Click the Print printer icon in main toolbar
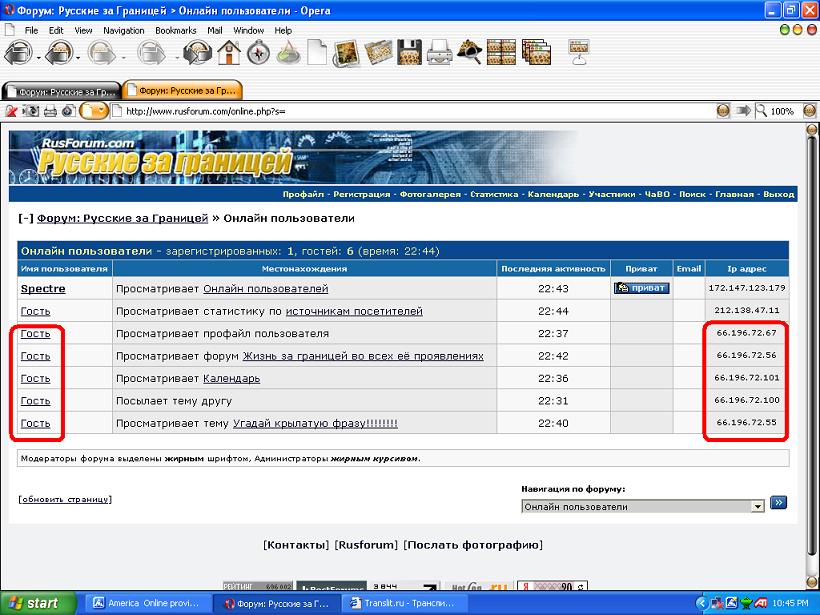Viewport: 820px width, 615px height. (x=438, y=52)
